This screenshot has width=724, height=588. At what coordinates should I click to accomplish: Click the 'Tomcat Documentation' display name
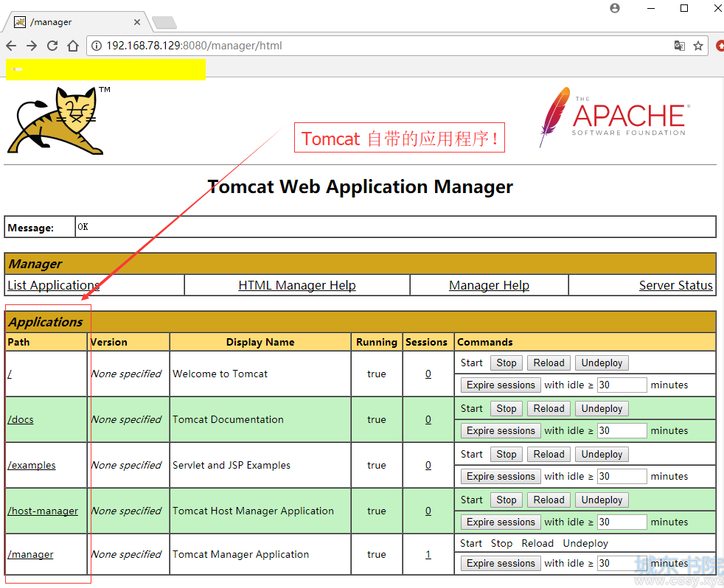(x=228, y=419)
